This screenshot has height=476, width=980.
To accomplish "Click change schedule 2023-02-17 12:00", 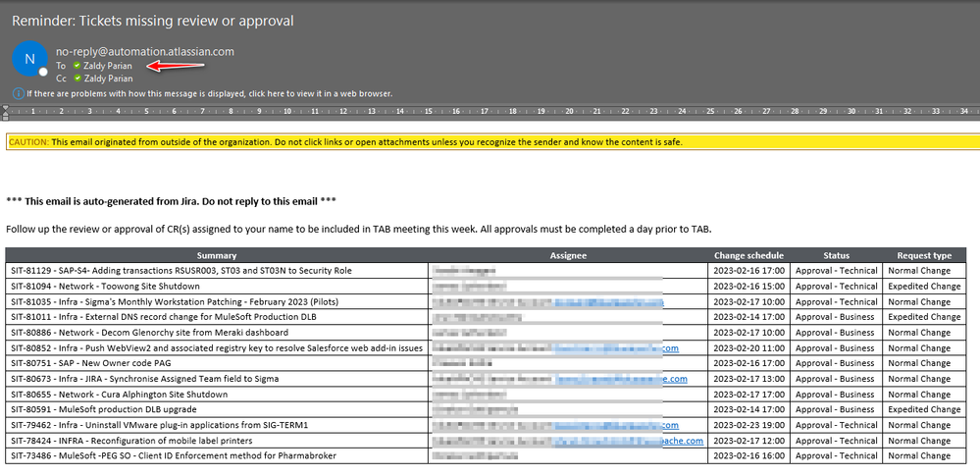I will (x=748, y=441).
